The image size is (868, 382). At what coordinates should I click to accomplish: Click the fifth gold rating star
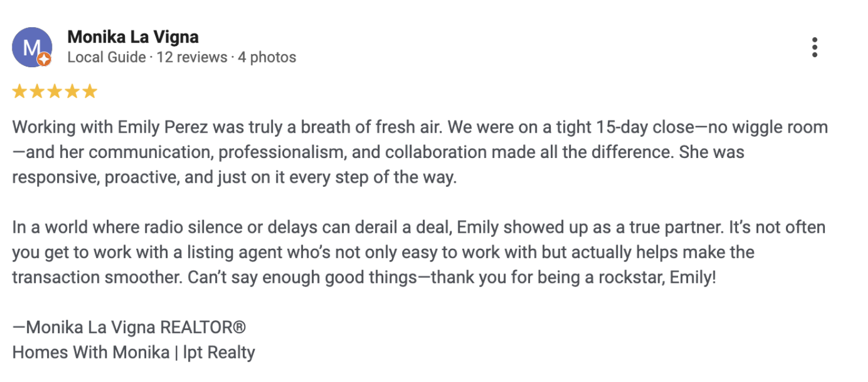[90, 91]
